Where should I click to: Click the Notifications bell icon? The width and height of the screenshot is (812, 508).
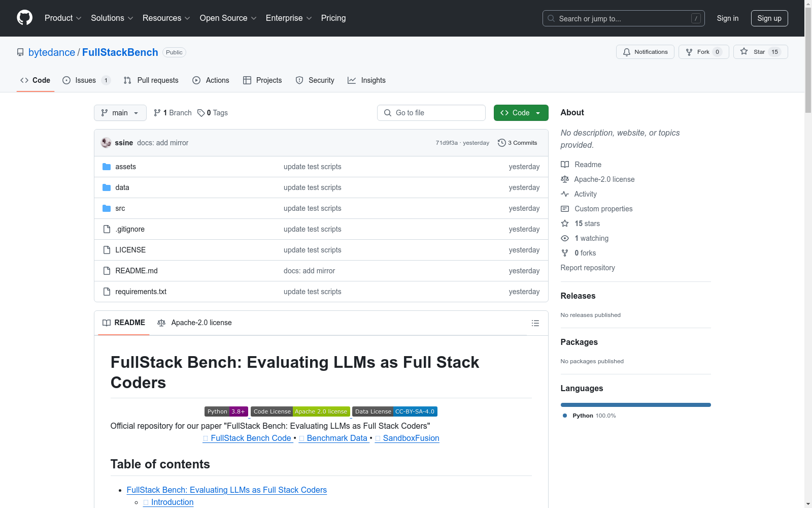pyautogui.click(x=627, y=52)
